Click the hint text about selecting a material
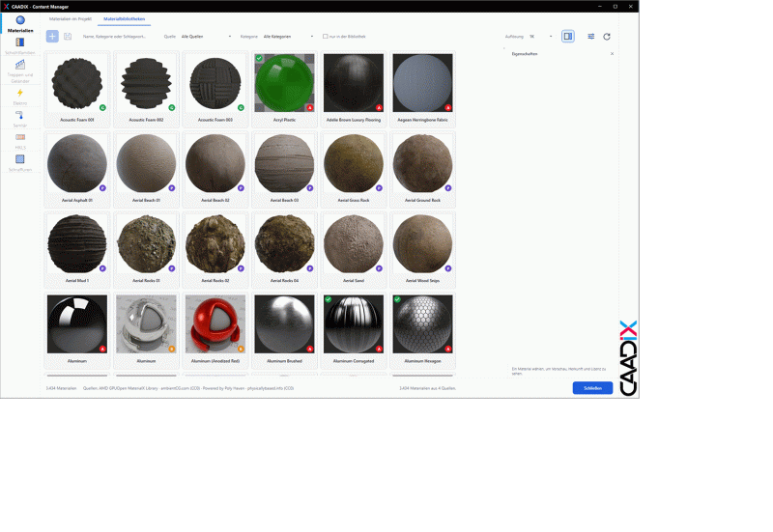The height and width of the screenshot is (532, 773). coord(558,371)
